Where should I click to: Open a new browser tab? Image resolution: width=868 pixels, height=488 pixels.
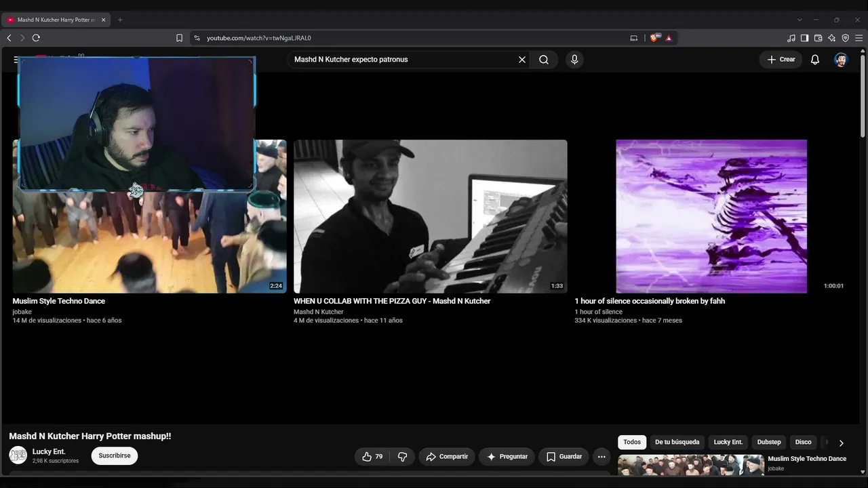(120, 20)
